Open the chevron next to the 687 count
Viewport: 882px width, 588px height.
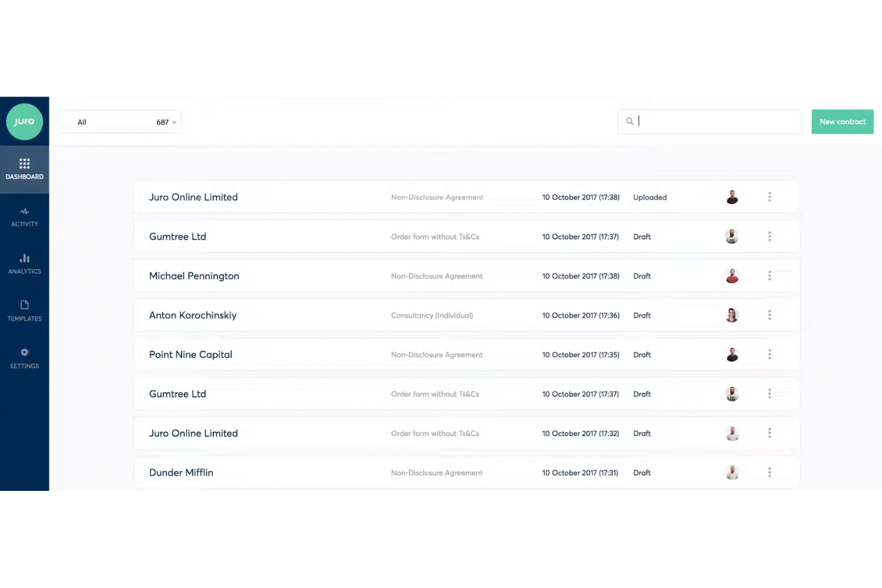[175, 122]
